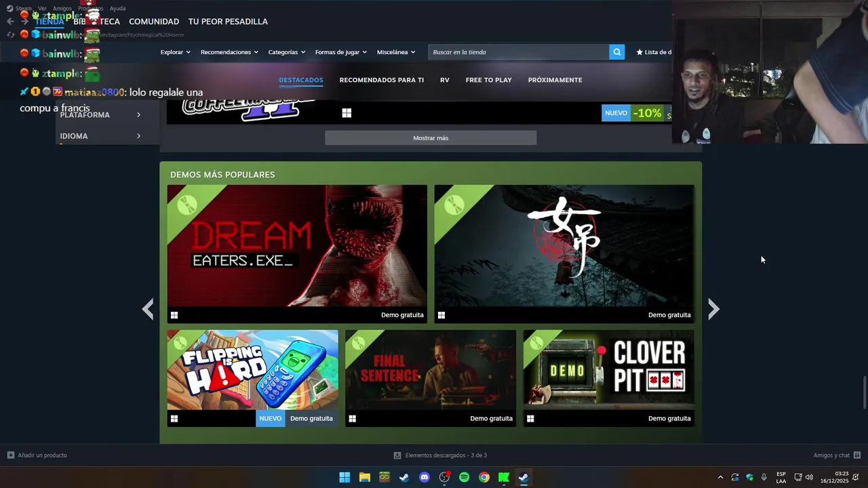The height and width of the screenshot is (488, 868).
Task: Show hidden system tray icons
Action: [x=720, y=477]
